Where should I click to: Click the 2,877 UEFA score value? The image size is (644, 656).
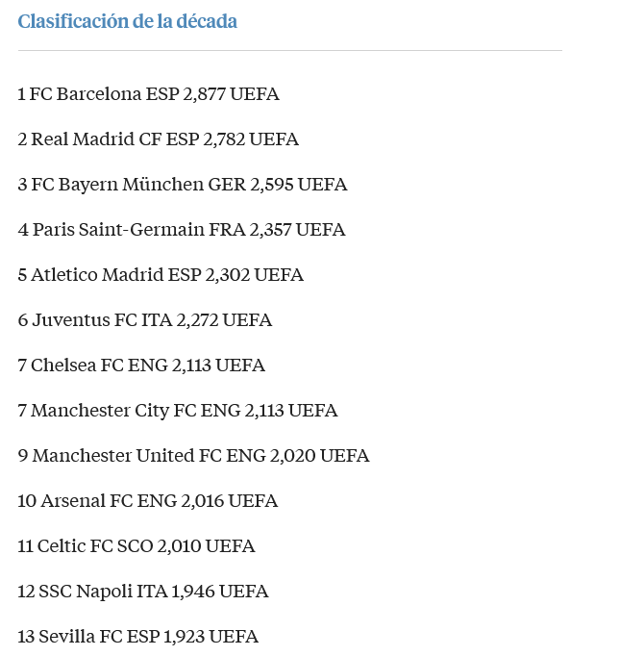click(232, 94)
